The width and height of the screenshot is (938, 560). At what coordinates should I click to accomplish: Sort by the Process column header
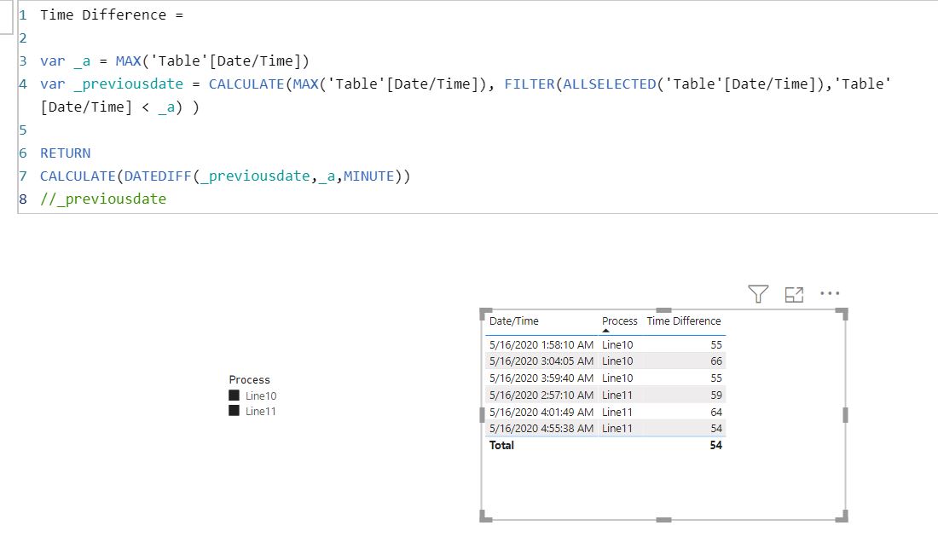point(620,321)
